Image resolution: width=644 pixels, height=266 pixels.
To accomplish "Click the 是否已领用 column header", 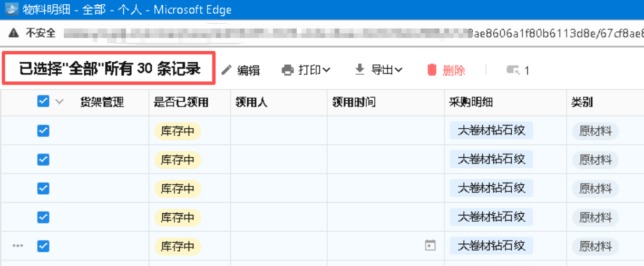I will coord(181,102).
